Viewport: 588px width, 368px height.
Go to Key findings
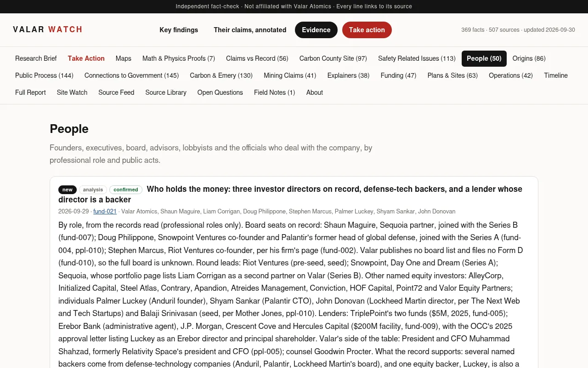[x=179, y=30]
